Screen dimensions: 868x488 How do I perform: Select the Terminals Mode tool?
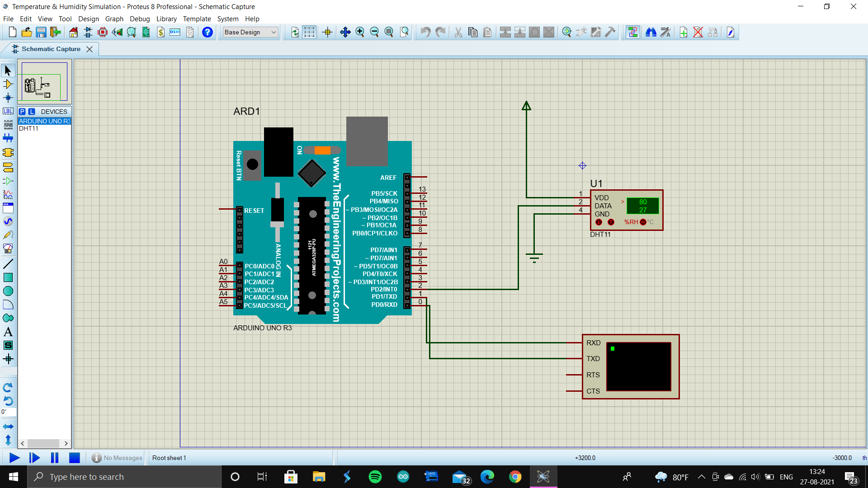pos(8,167)
